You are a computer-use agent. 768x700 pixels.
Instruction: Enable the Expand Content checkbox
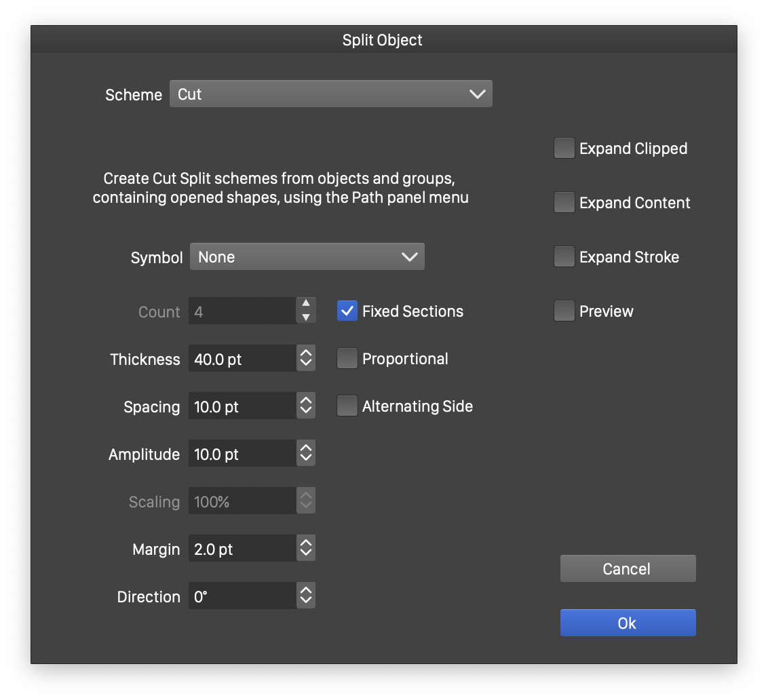coord(564,203)
